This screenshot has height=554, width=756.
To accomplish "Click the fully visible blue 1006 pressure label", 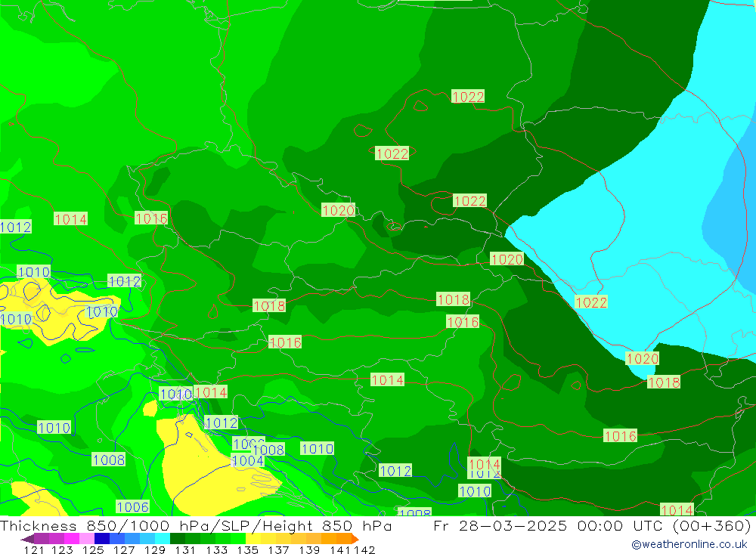I will click(x=132, y=506).
